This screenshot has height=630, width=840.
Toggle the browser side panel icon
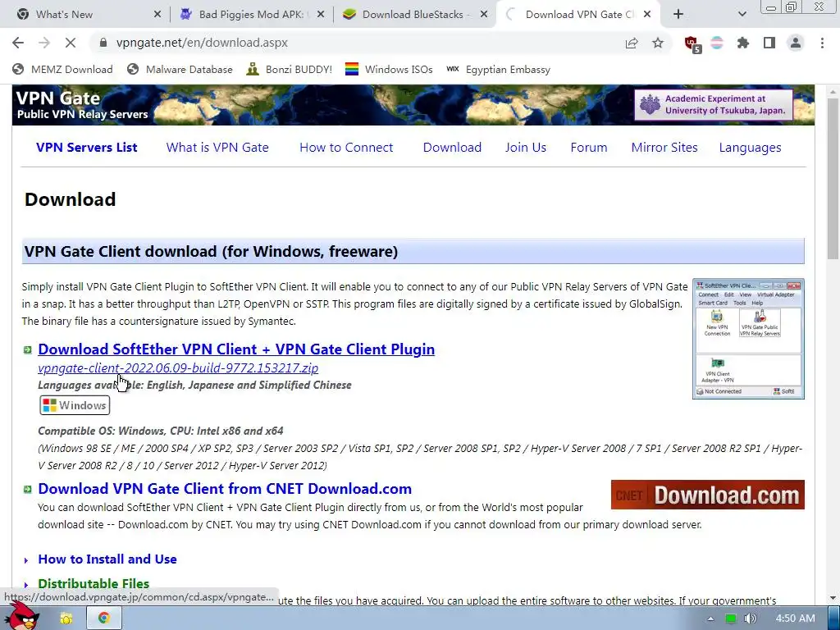click(769, 43)
